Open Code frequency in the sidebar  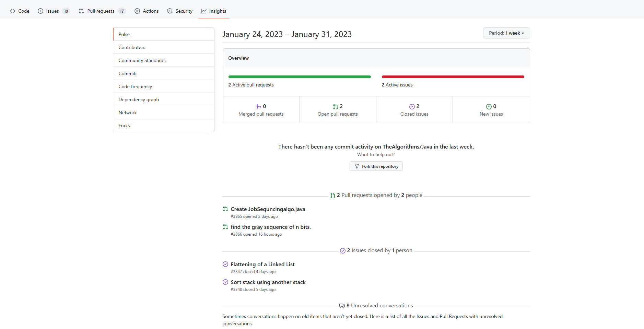pos(164,86)
